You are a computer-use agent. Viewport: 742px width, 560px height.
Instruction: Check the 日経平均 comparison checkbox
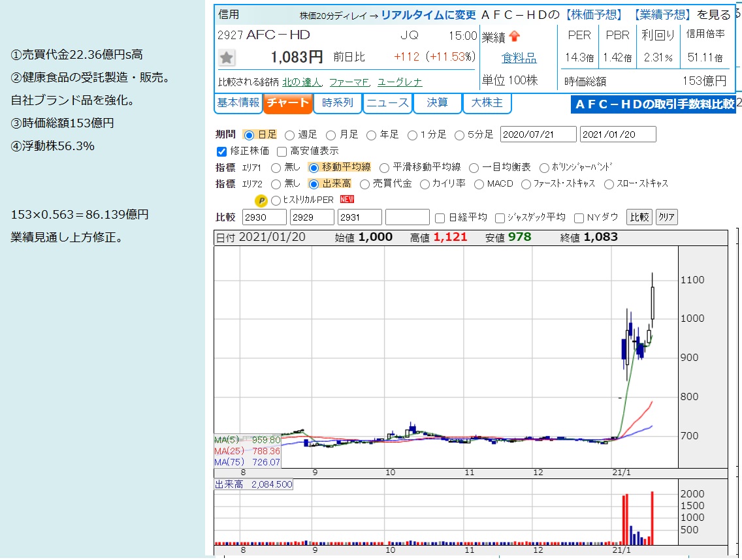[x=440, y=218]
